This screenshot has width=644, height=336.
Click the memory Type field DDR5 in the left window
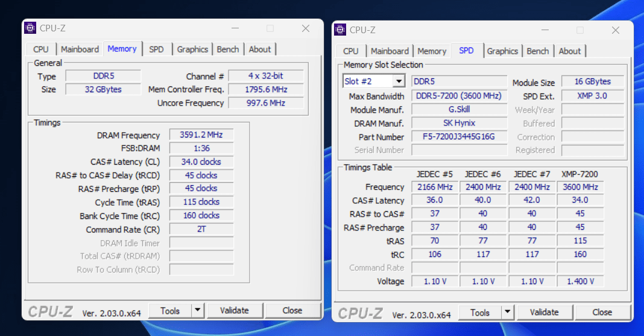pos(103,76)
